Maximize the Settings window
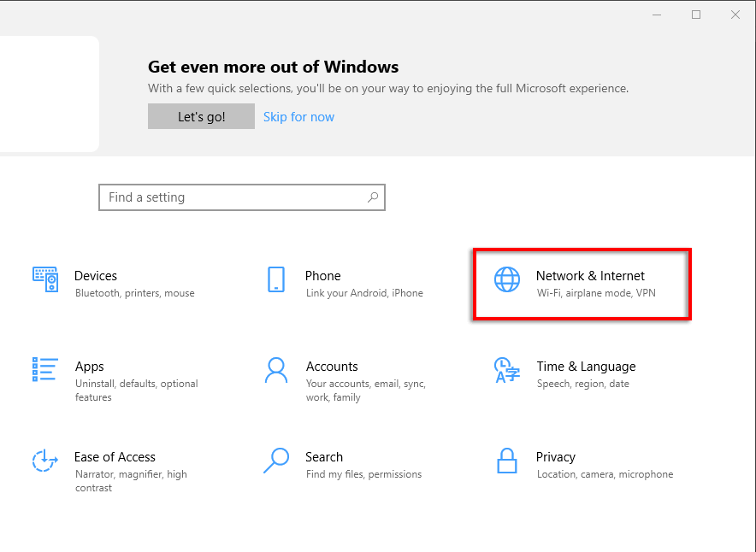Image resolution: width=756 pixels, height=552 pixels. [696, 15]
